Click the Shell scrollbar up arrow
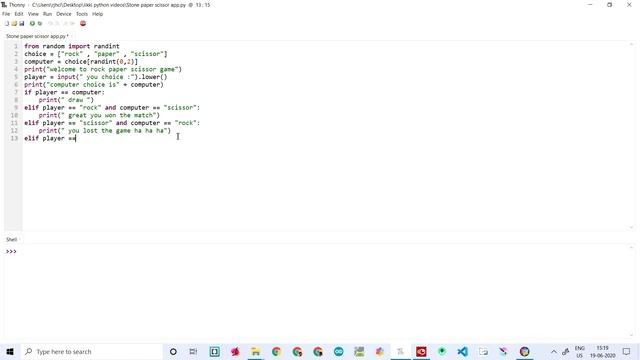This screenshot has width=640, height=360. point(631,248)
